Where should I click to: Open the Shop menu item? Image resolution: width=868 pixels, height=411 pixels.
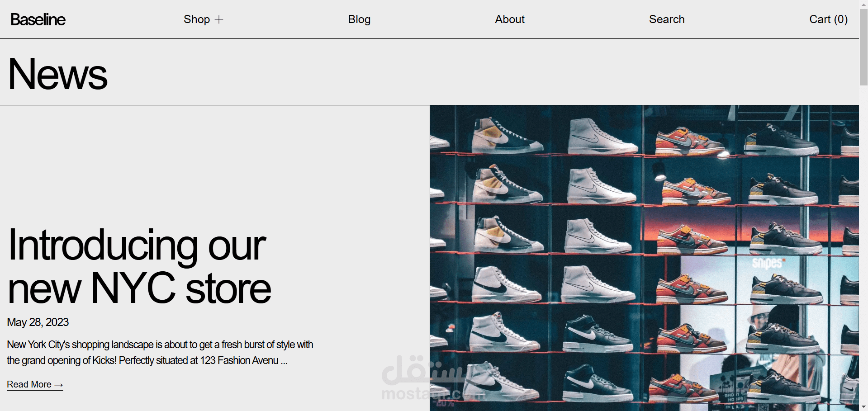click(x=197, y=19)
